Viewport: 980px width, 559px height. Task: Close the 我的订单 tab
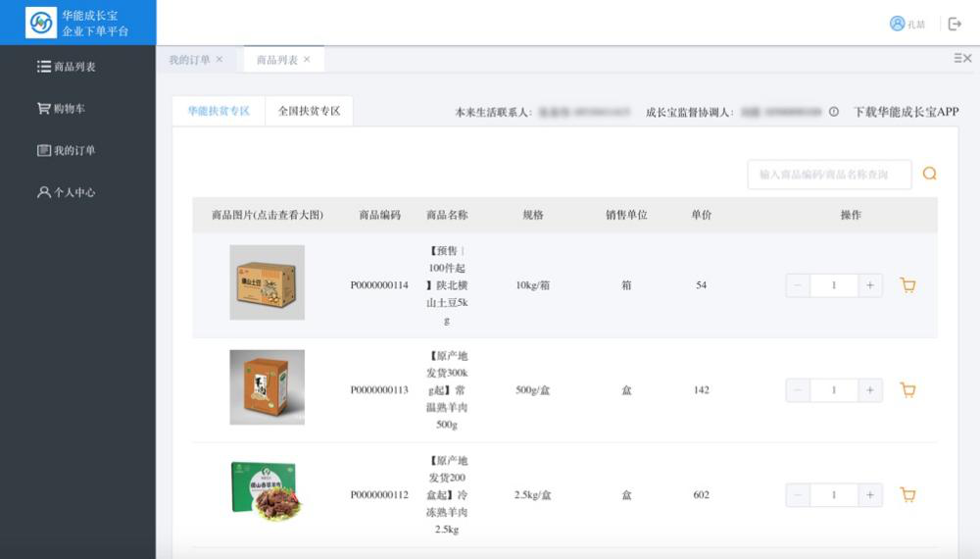tap(220, 59)
